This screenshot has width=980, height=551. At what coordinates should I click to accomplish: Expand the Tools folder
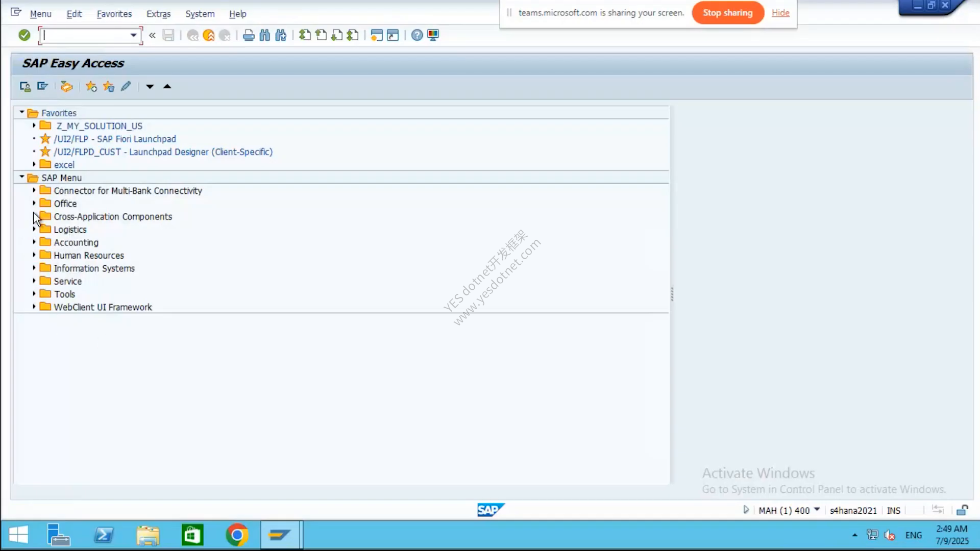[x=34, y=293]
